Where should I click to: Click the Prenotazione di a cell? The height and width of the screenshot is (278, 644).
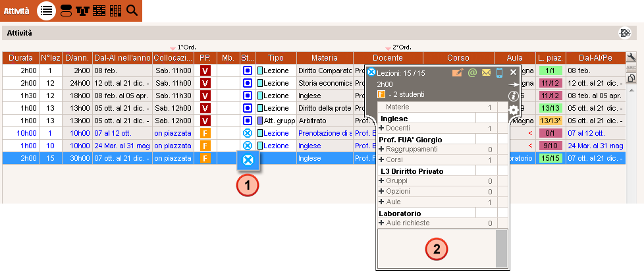coord(325,134)
